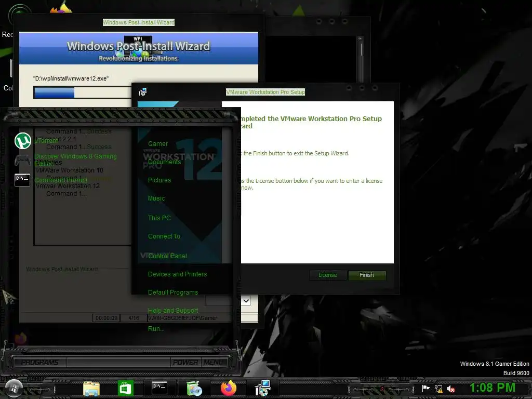Click the "D:\wpi\Install\vmware12.exe" path text
The width and height of the screenshot is (532, 399).
pyautogui.click(x=71, y=78)
